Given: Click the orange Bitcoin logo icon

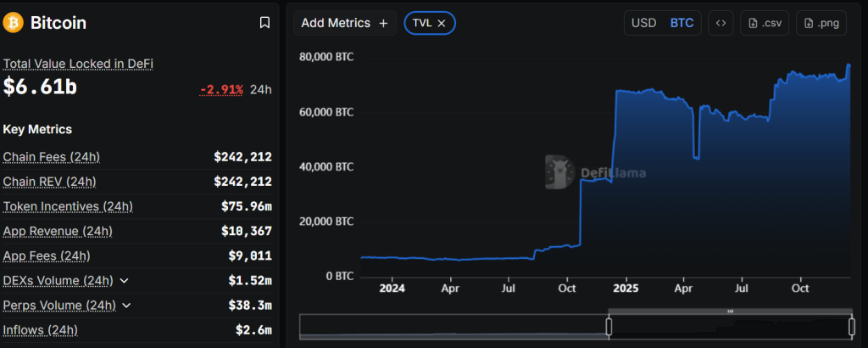Looking at the screenshot, I should 14,23.
